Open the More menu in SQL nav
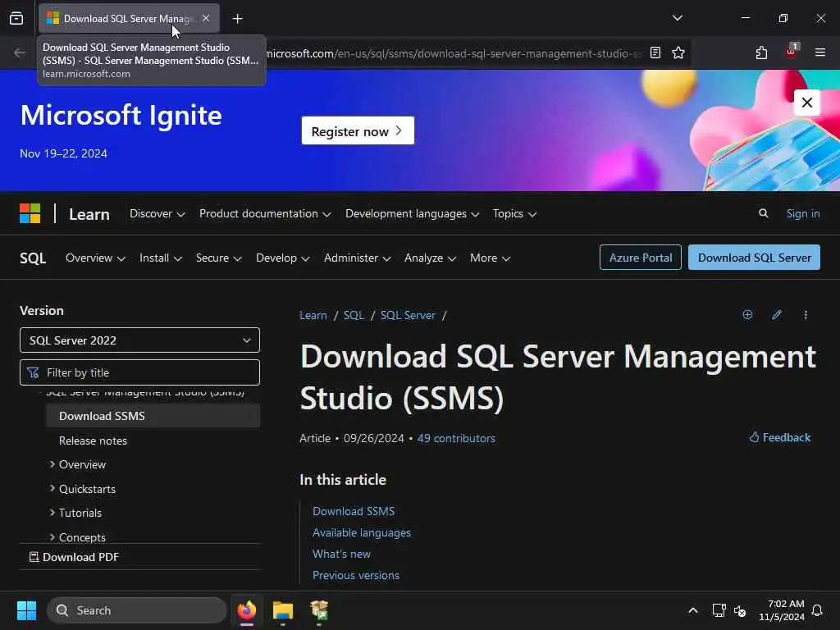This screenshot has width=840, height=630. (x=490, y=258)
